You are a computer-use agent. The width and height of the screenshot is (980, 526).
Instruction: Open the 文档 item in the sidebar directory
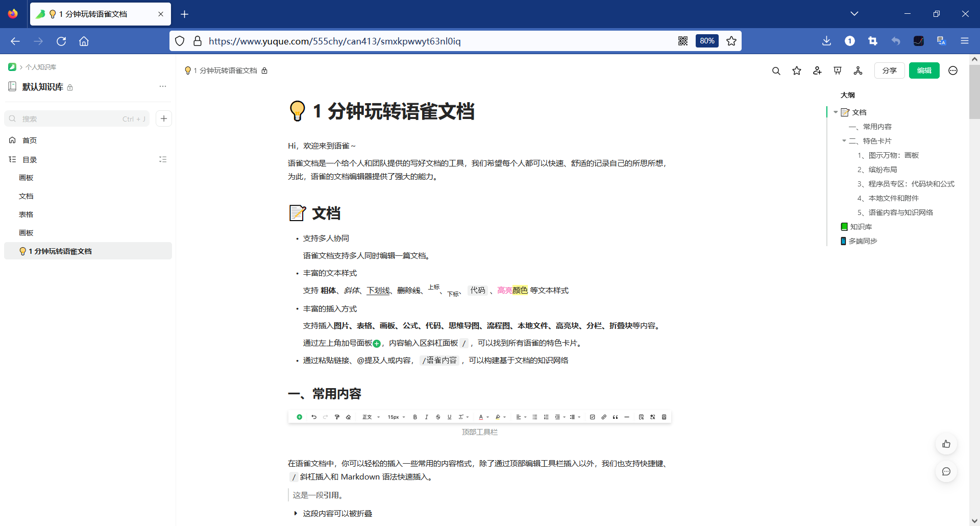26,196
